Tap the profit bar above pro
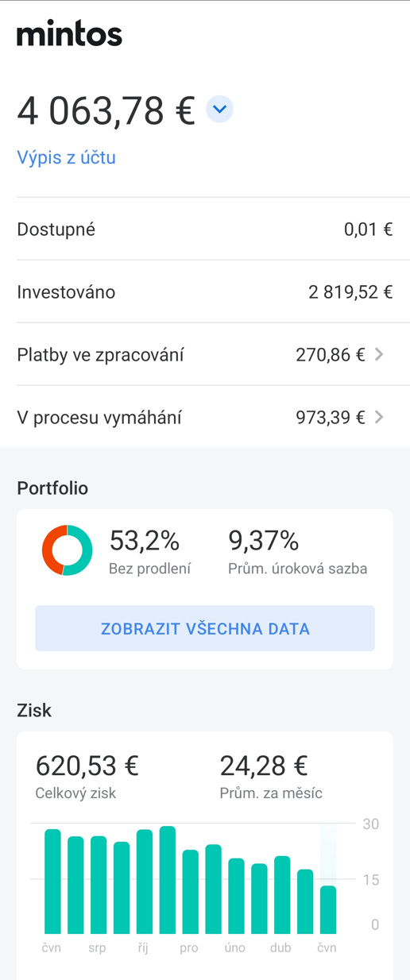 click(190, 892)
